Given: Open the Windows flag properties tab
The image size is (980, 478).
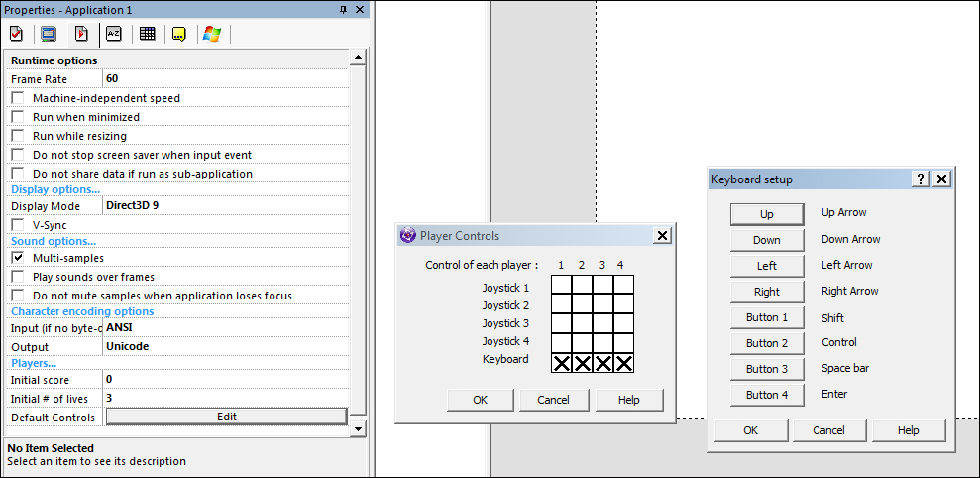Looking at the screenshot, I should (211, 34).
